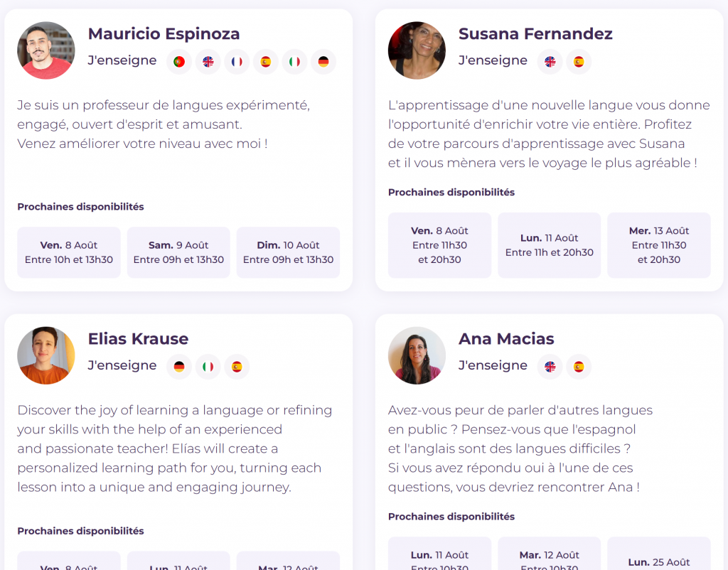Select Mauricio's Ven. 8 Août time slot
This screenshot has height=570, width=728.
pos(69,252)
